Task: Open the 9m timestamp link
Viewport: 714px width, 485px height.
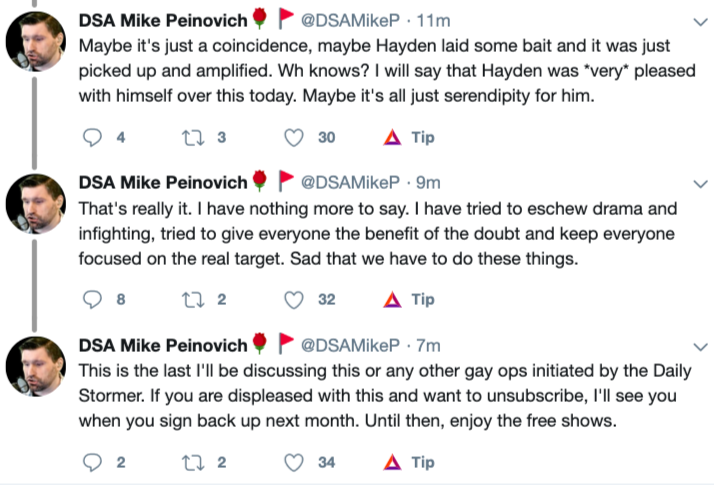Action: click(x=430, y=184)
